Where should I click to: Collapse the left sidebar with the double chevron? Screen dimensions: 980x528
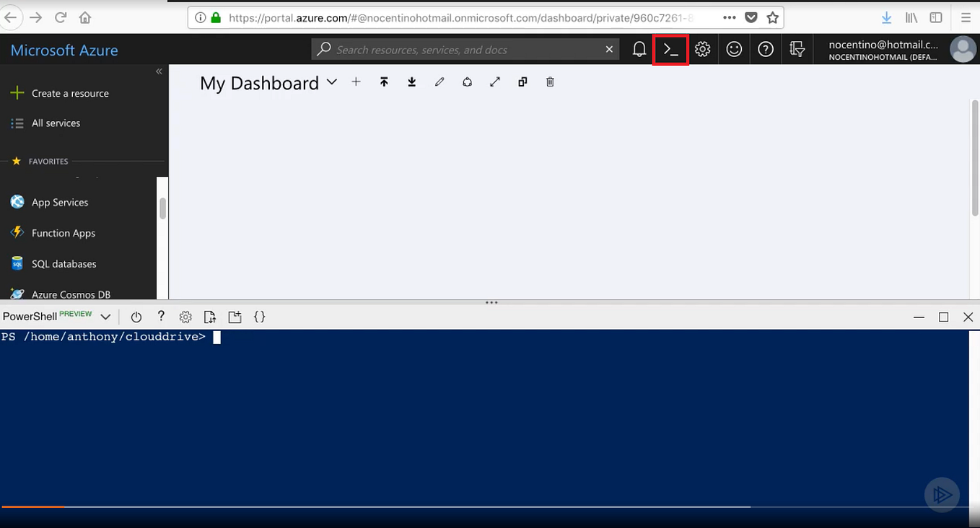[159, 71]
